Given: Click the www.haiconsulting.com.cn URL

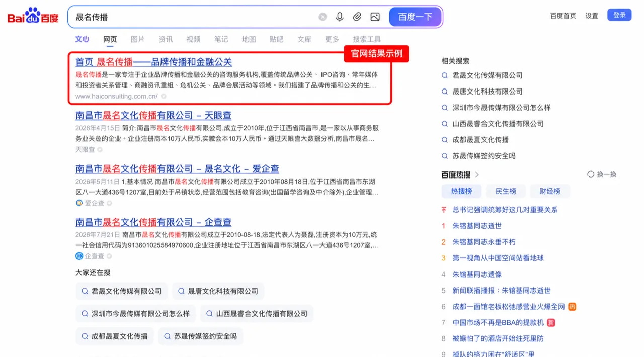Looking at the screenshot, I should (117, 96).
